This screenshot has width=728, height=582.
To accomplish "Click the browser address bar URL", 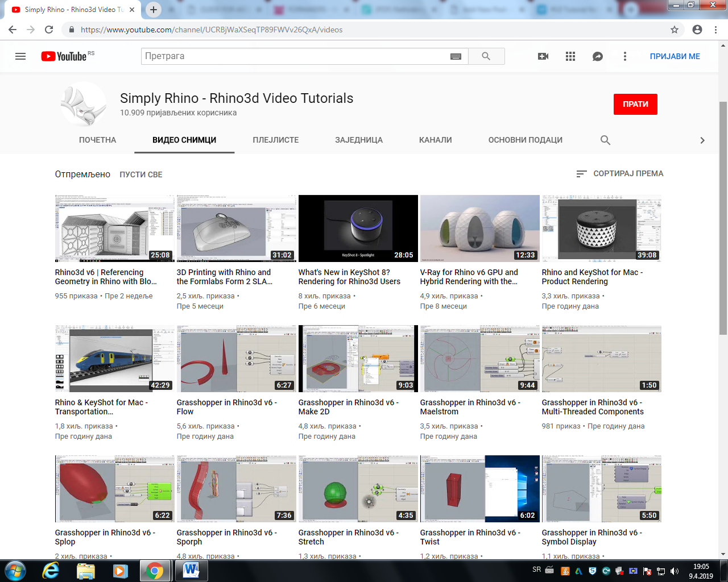I will (x=212, y=30).
